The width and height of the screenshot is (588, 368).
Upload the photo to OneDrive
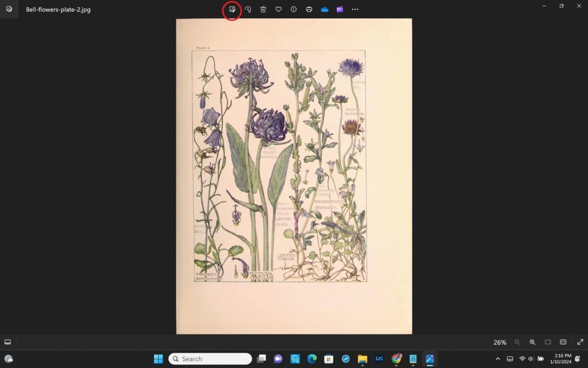[324, 9]
